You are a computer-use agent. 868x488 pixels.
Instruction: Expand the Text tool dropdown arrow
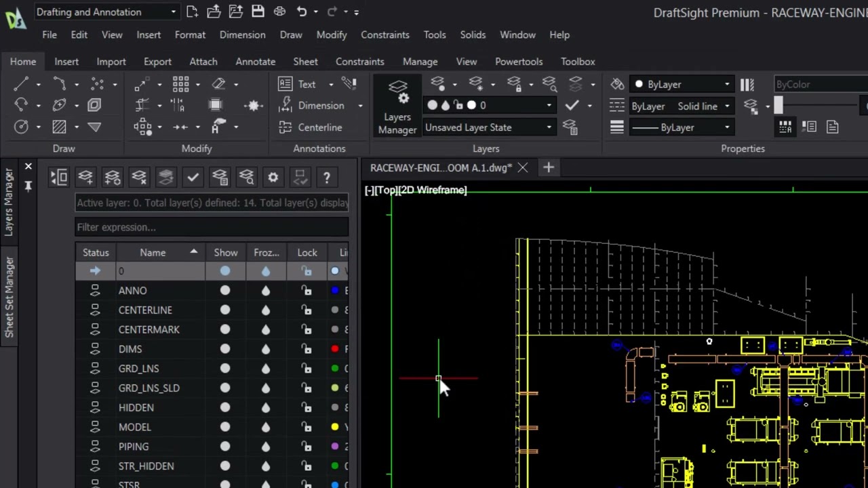(x=331, y=84)
